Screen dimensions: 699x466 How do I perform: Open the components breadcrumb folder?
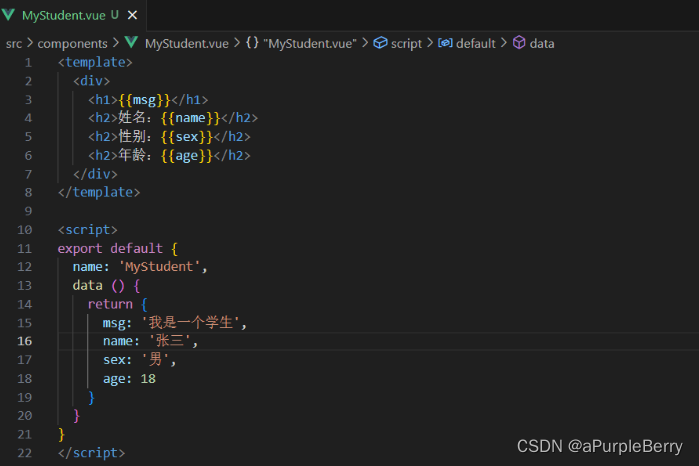tap(72, 43)
